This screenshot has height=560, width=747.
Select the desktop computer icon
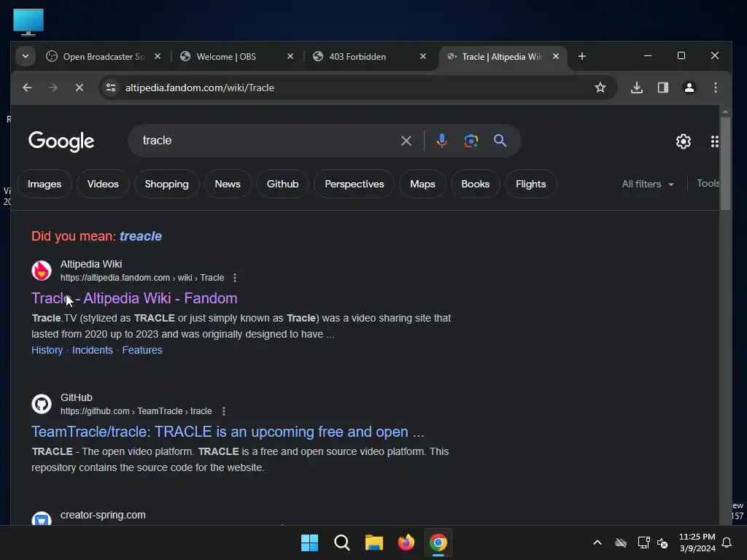(x=28, y=22)
